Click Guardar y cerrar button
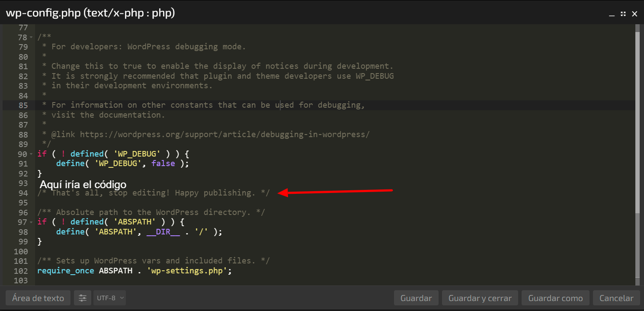The height and width of the screenshot is (311, 644). [x=480, y=298]
